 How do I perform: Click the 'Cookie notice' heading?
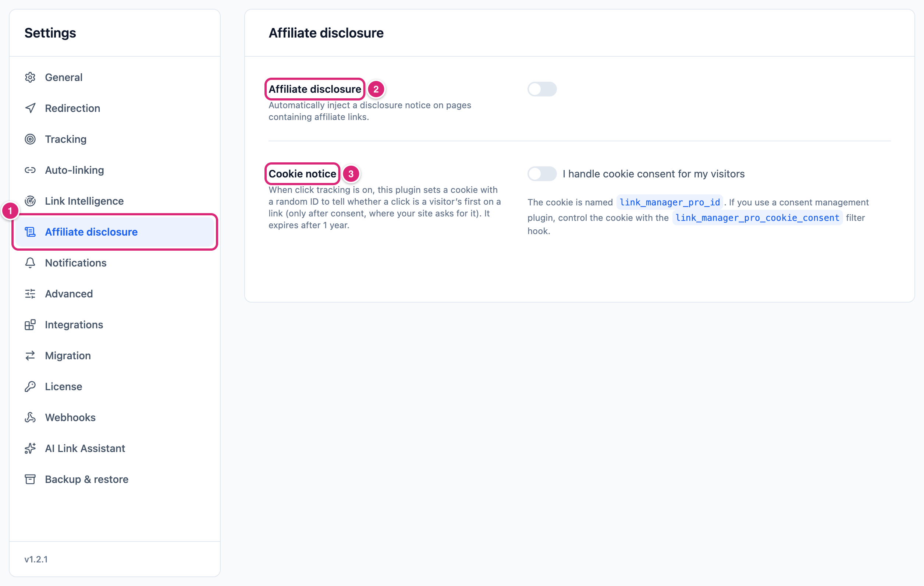tap(302, 174)
